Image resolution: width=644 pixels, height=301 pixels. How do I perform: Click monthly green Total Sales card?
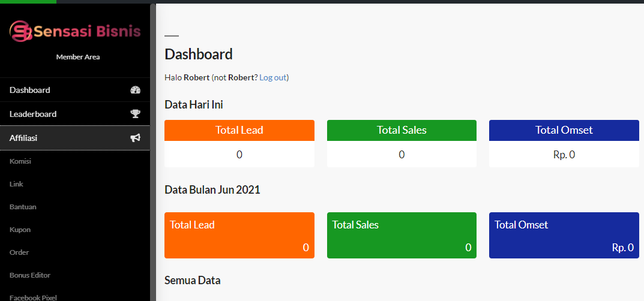coord(402,235)
